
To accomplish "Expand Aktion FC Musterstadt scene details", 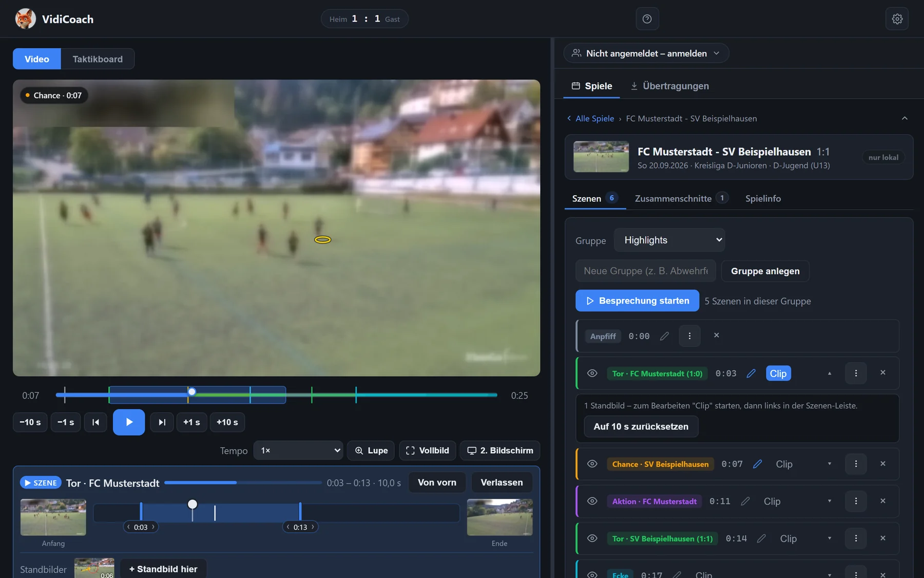I will point(830,501).
